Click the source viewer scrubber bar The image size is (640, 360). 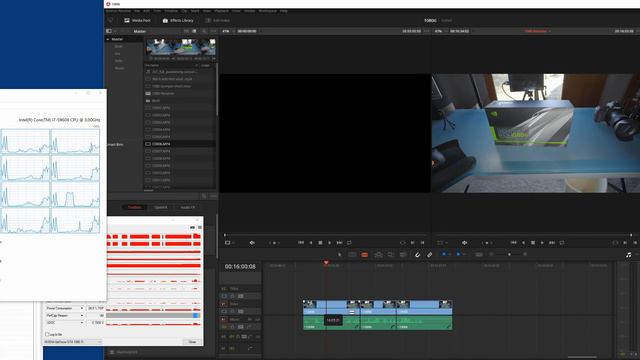click(325, 235)
